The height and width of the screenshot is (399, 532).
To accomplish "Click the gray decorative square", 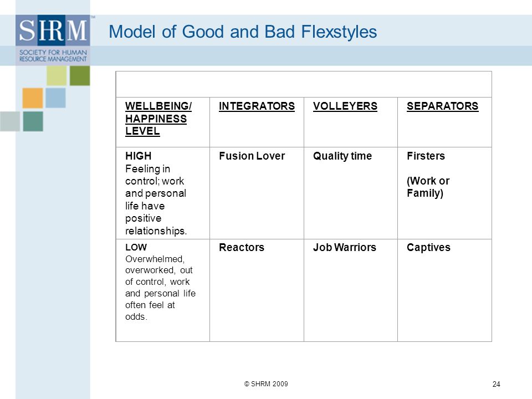I will [10, 121].
